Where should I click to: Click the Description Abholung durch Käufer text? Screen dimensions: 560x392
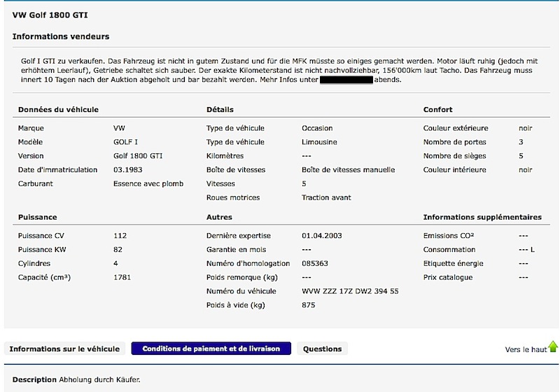[76, 379]
